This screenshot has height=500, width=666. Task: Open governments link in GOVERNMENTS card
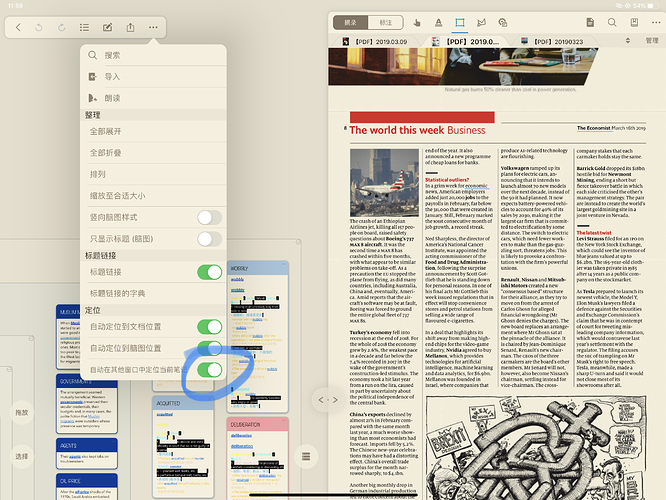tap(70, 402)
